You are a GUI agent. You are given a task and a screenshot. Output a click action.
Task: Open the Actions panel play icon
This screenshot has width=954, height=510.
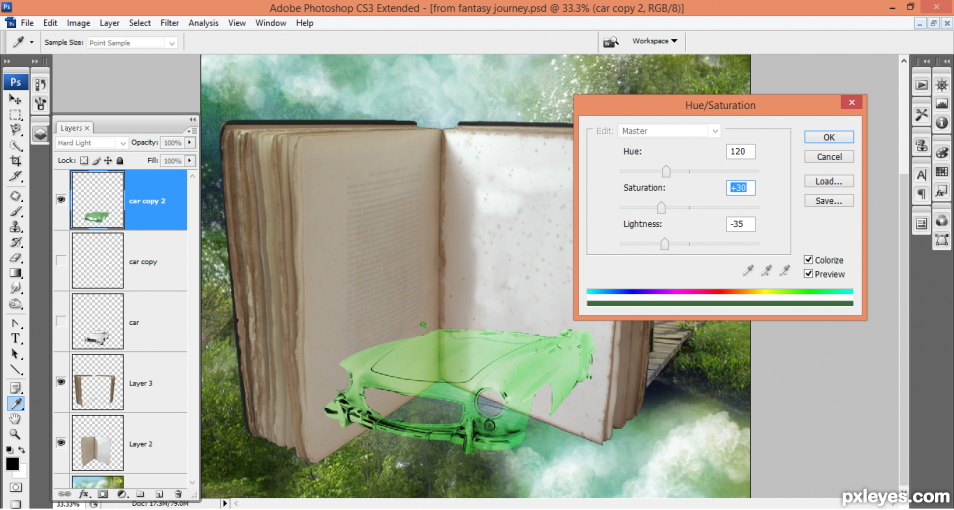(921, 85)
